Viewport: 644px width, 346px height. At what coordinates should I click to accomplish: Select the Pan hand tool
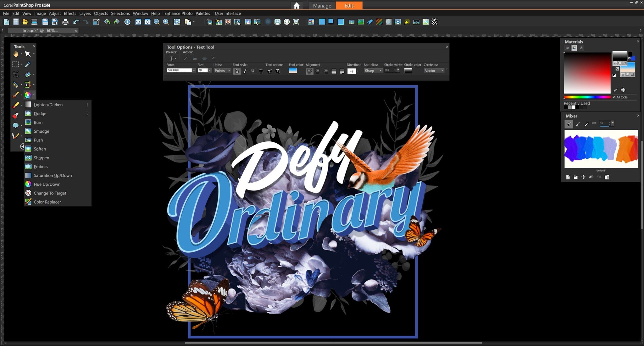pyautogui.click(x=15, y=54)
